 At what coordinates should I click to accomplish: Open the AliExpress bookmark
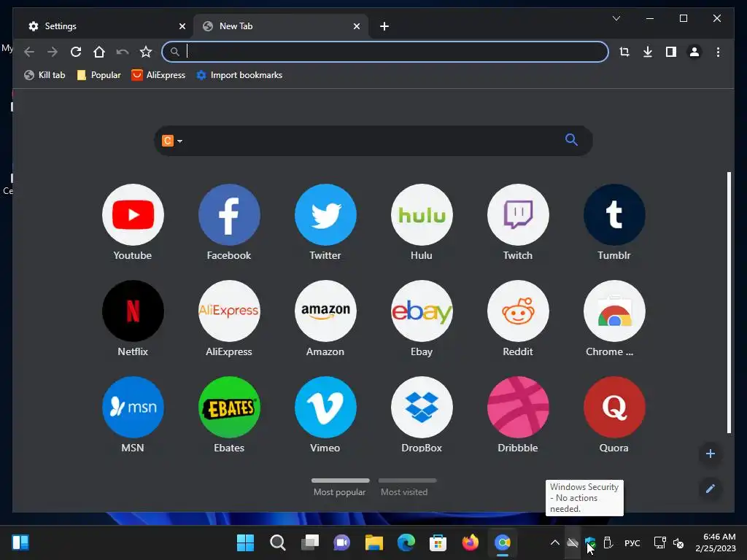158,75
